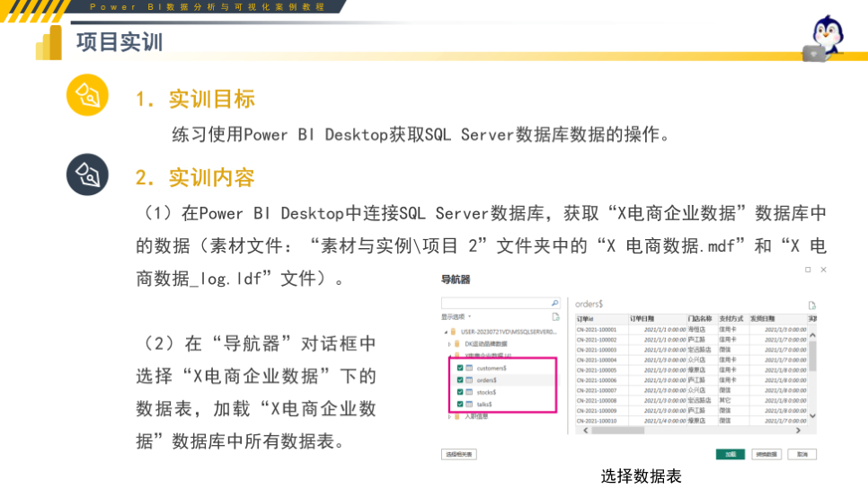
Task: Click the stocks$ table icon
Action: pyautogui.click(x=469, y=392)
